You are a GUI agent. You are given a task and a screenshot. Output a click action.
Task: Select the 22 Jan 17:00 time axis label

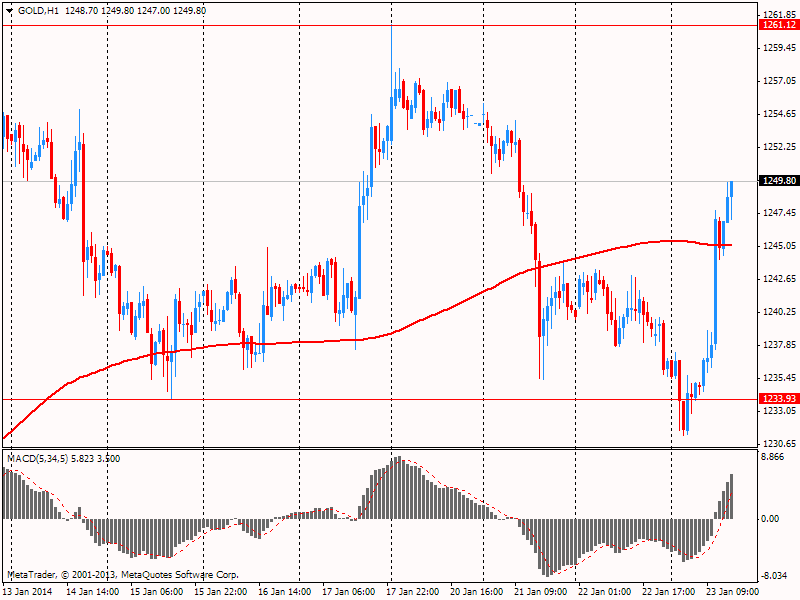click(x=669, y=592)
